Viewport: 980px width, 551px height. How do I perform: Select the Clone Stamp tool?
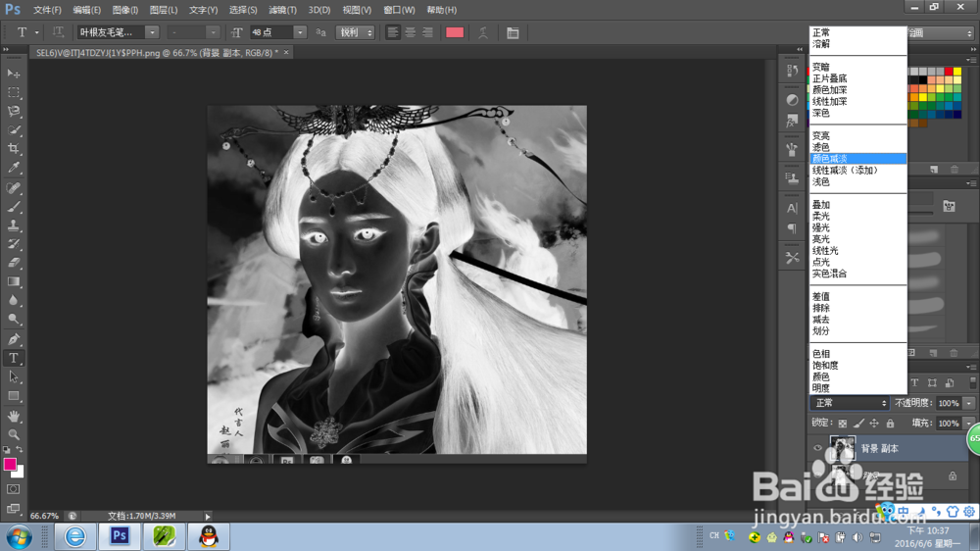click(13, 225)
